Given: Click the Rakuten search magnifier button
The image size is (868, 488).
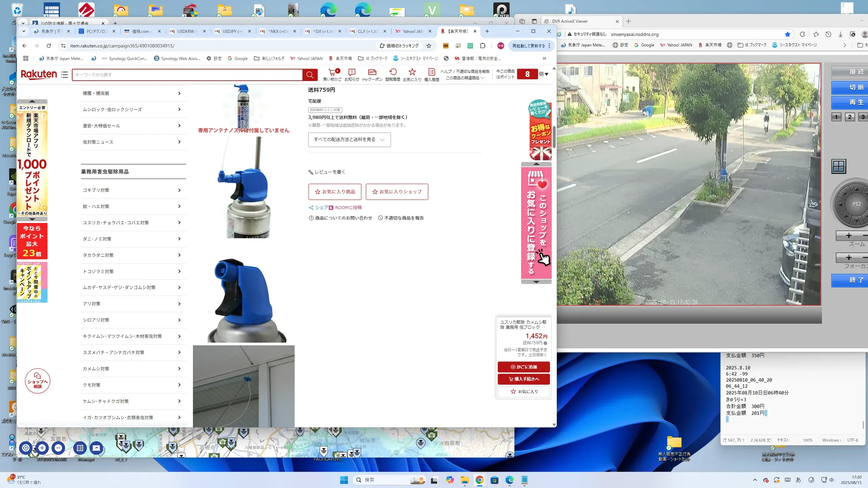Looking at the screenshot, I should pos(310,75).
